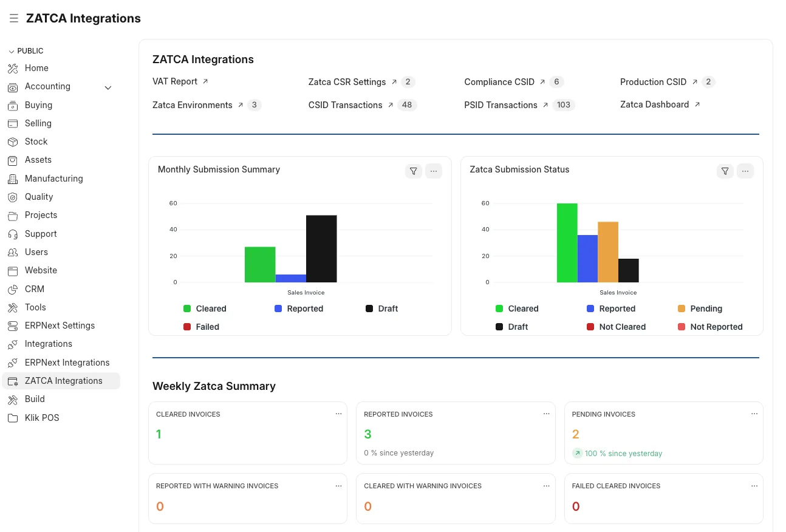Click the Stock box icon in sidebar

(13, 142)
